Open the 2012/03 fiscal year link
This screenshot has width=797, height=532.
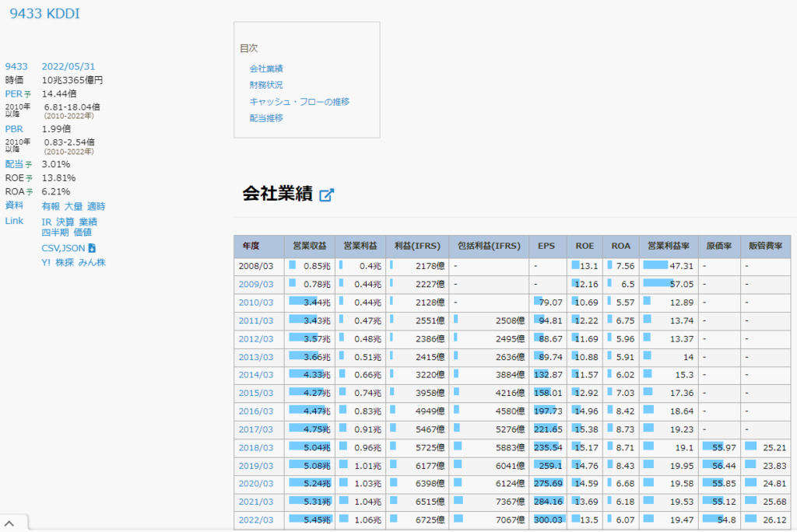(255, 339)
